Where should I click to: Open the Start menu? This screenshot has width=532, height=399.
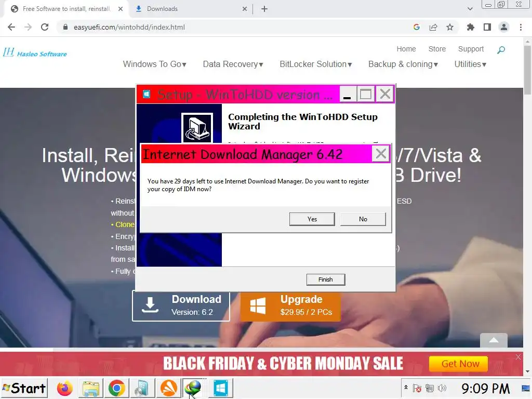tap(24, 388)
